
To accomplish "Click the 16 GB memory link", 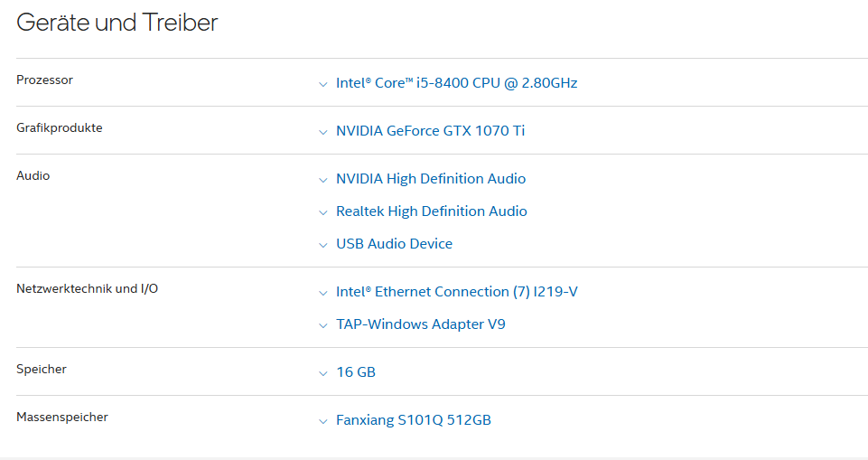I will tap(356, 372).
